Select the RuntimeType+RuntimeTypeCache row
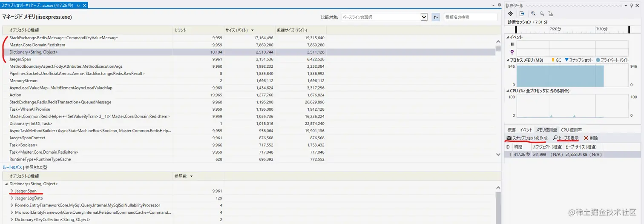 [x=249, y=159]
